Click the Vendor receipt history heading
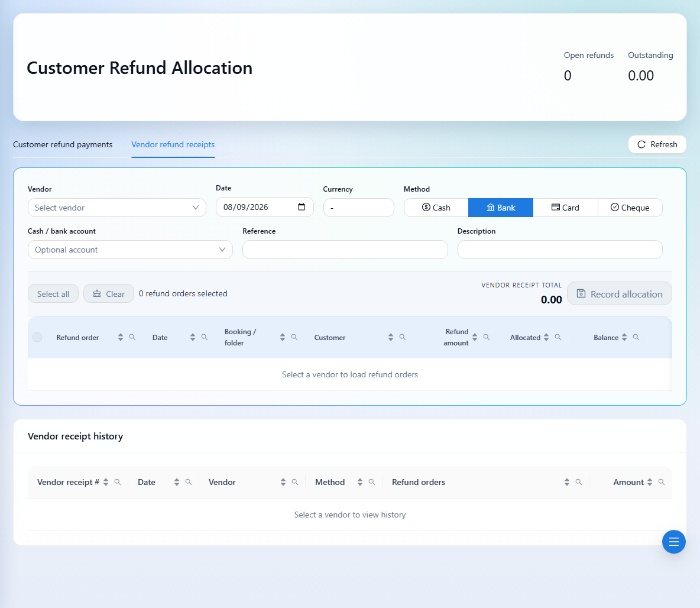The width and height of the screenshot is (700, 608). tap(76, 436)
